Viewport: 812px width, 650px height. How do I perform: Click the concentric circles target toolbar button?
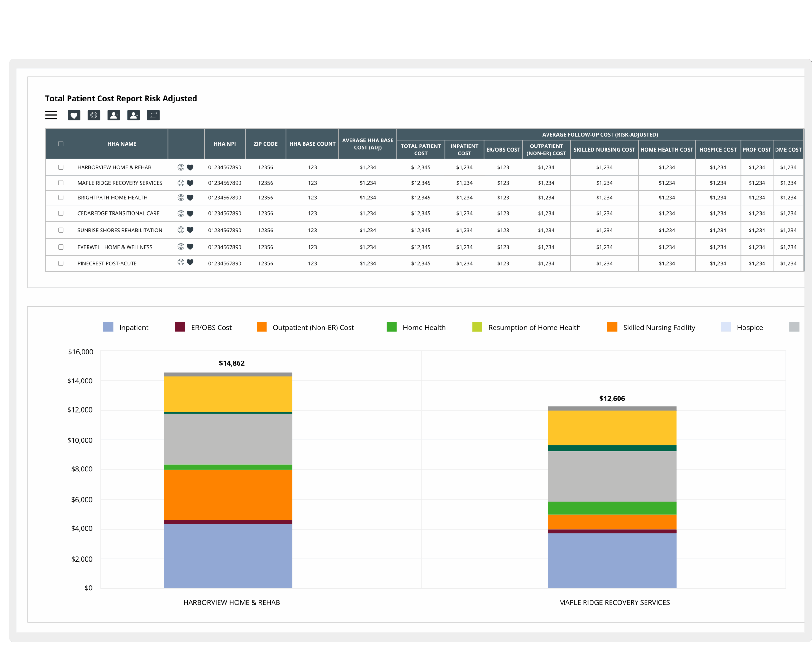[94, 115]
